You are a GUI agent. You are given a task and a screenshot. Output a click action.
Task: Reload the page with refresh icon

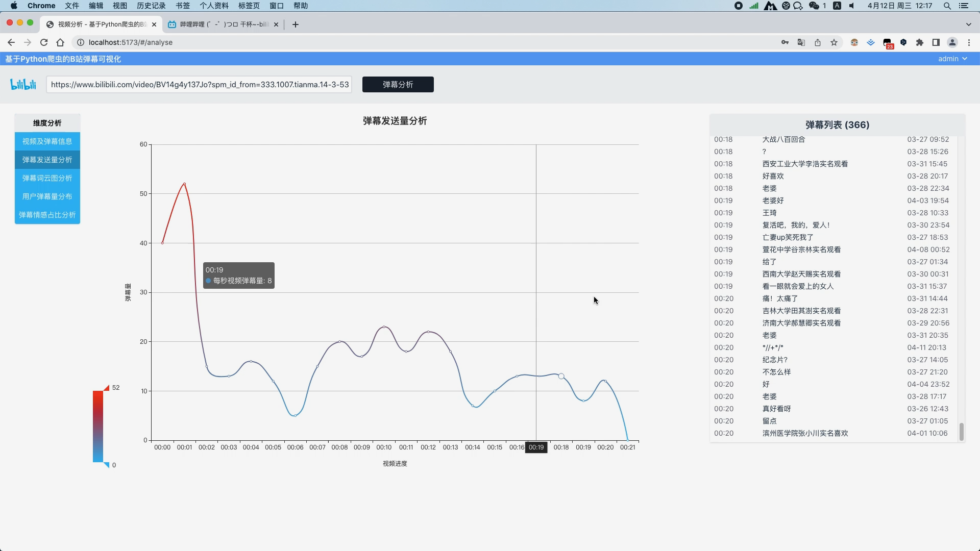click(x=44, y=42)
